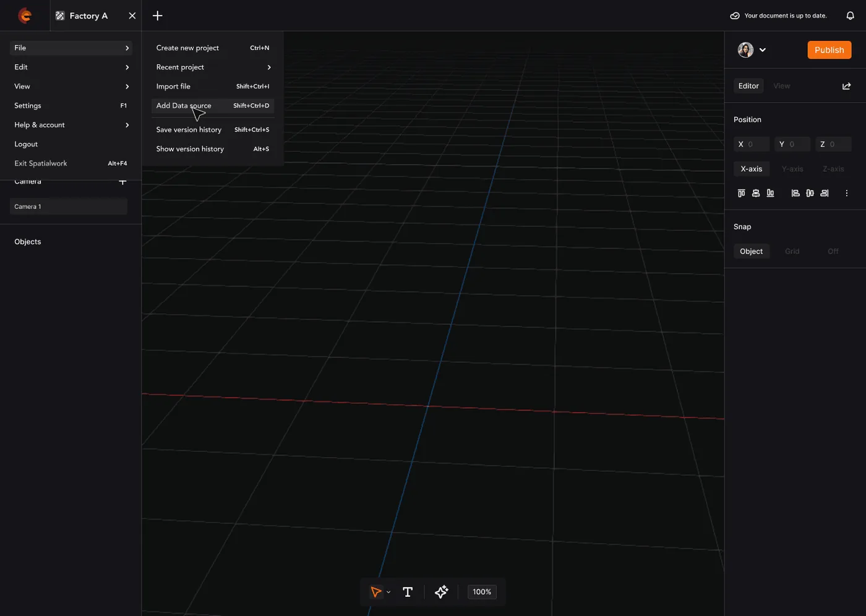Click the Objects section header

tap(28, 242)
